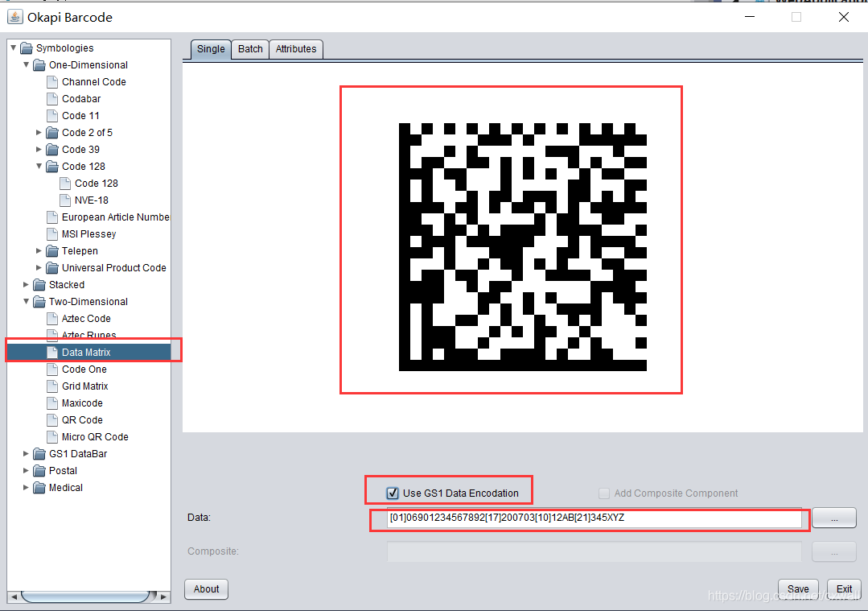
Task: Select European Article Number in the tree
Action: click(115, 217)
